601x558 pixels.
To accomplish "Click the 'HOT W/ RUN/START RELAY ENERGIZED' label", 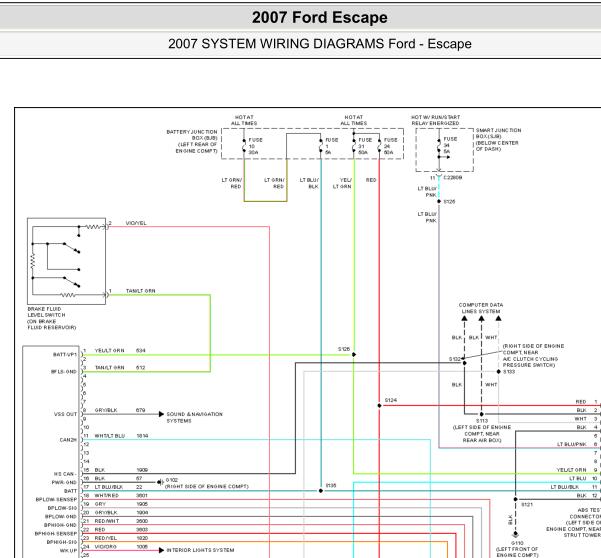I will coord(435,120).
